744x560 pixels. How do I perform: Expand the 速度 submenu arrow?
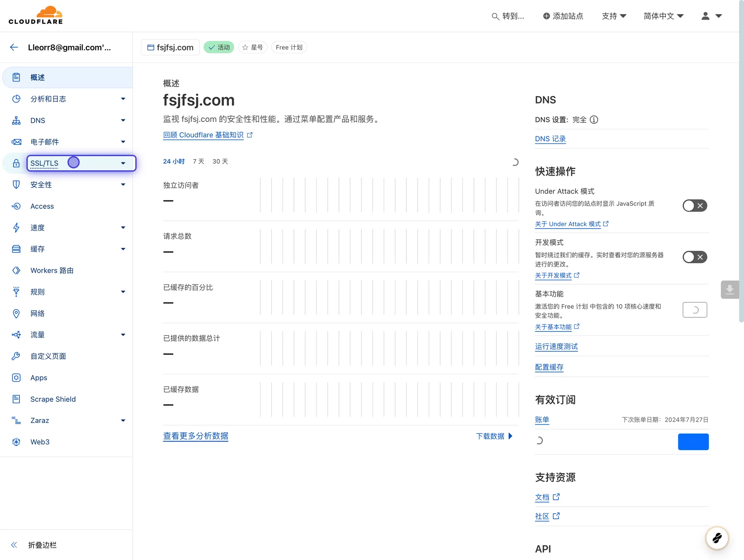[x=123, y=227]
